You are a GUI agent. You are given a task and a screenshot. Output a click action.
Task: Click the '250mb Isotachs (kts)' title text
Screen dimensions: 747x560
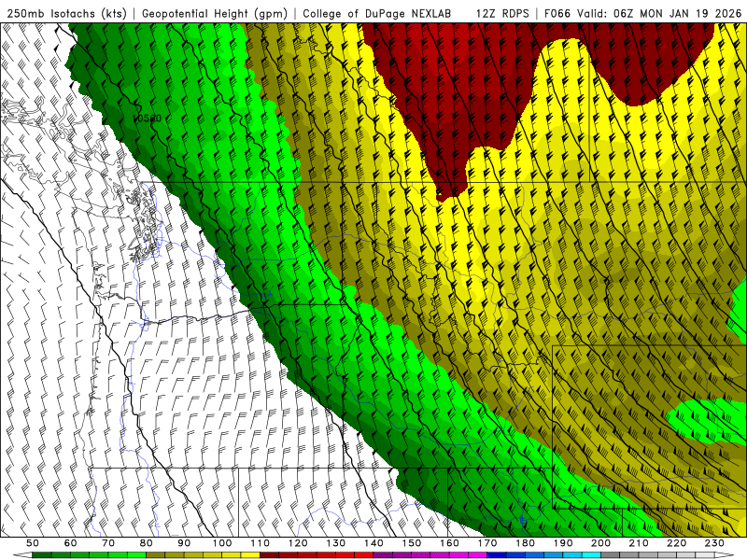point(67,14)
